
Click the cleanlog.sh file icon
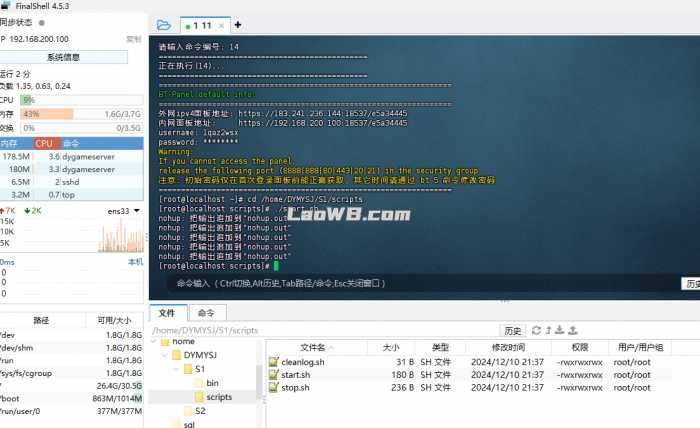[274, 362]
